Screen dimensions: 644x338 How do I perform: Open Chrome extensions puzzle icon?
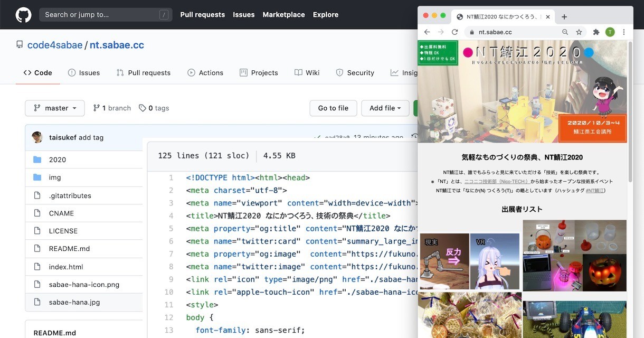click(596, 32)
